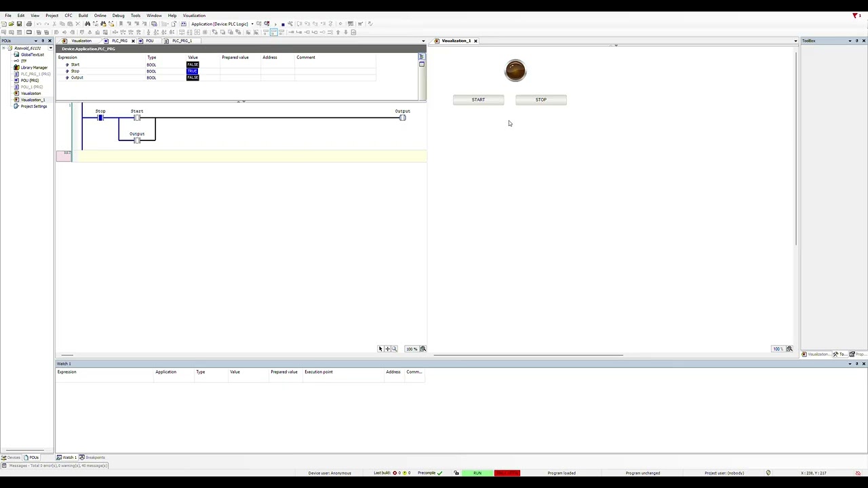Open the Visualization menu
This screenshot has height=488, width=868.
coord(194,16)
